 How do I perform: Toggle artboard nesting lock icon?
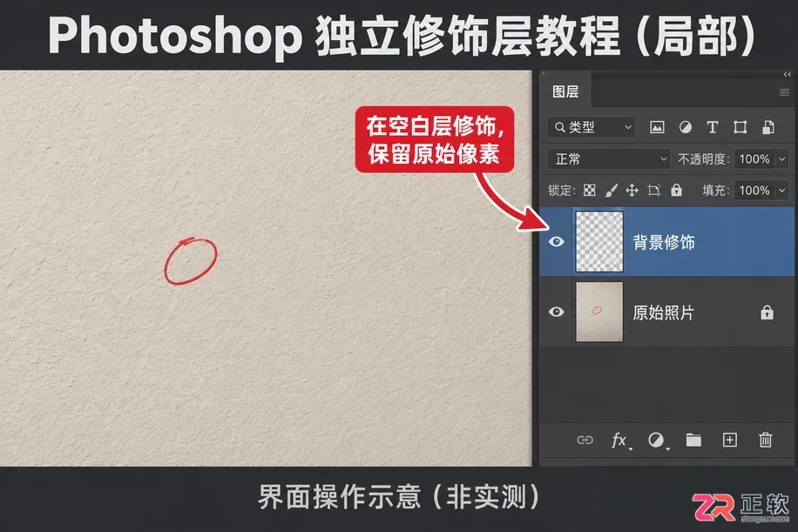click(x=653, y=190)
